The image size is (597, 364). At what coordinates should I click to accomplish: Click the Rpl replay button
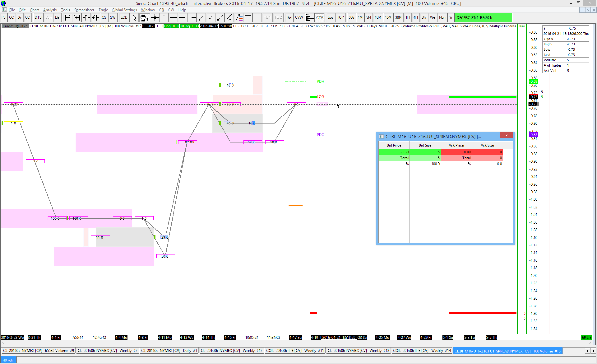[289, 18]
